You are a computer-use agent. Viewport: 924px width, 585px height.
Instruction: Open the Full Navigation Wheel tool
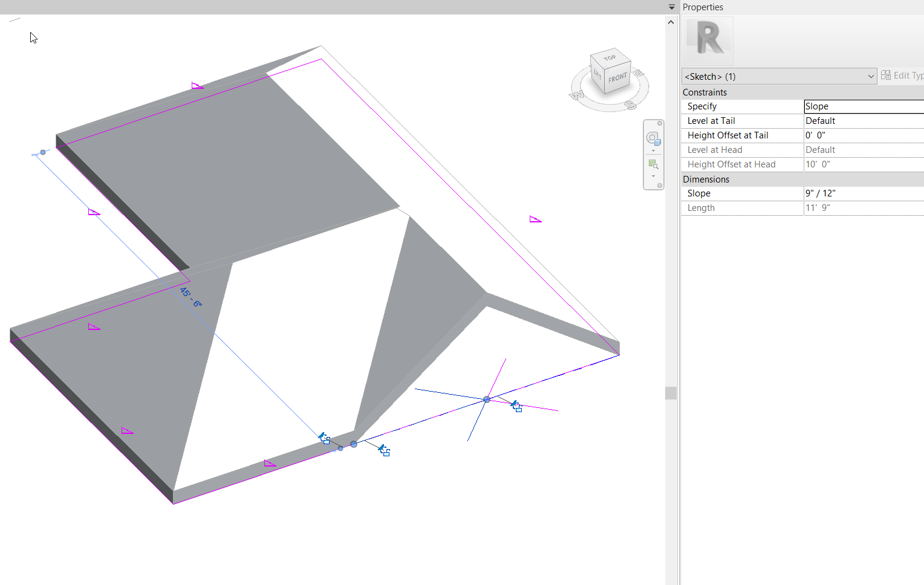652,138
